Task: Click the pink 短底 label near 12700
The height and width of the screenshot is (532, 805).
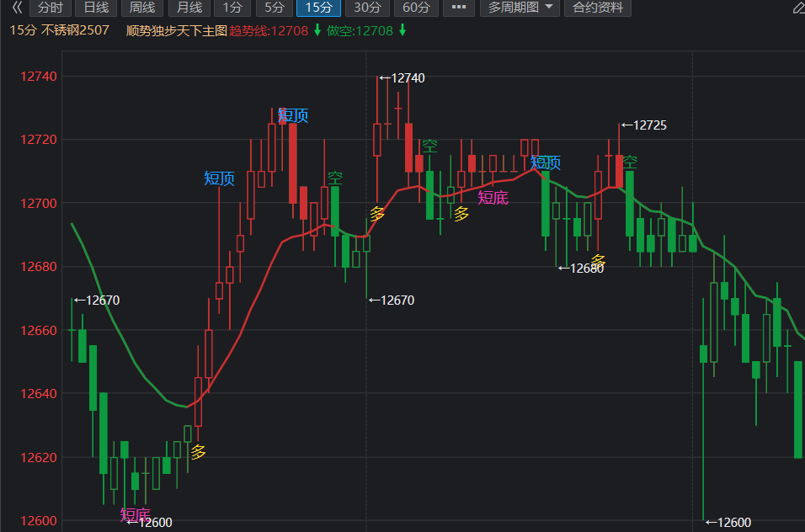Action: [x=493, y=198]
